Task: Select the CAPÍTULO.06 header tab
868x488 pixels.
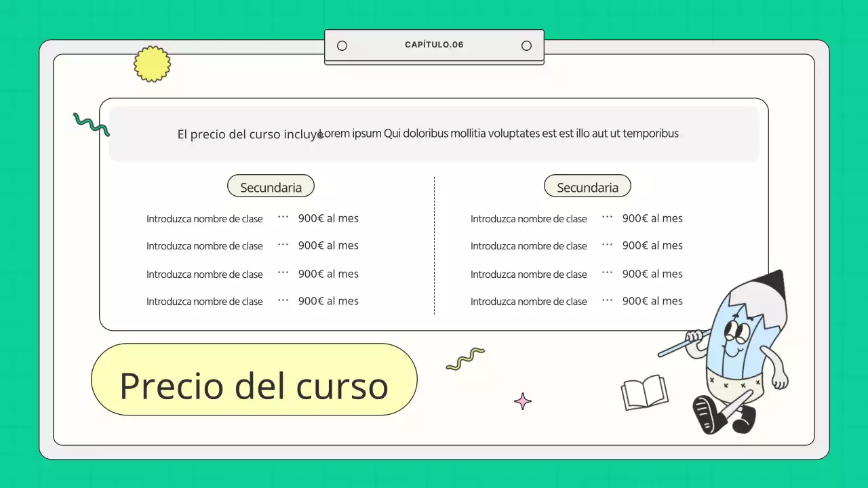Action: point(434,45)
